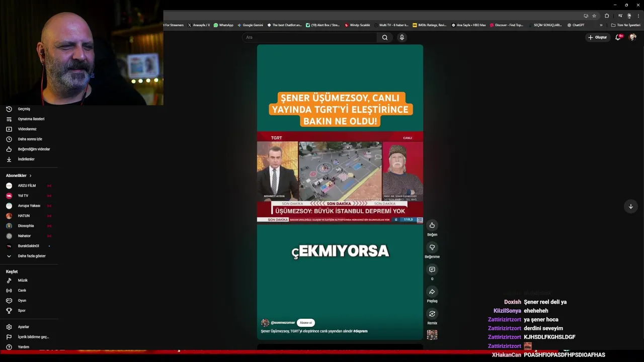Subscribe to @sonmezomer with Abone ol
The width and height of the screenshot is (644, 362).
[x=306, y=323]
